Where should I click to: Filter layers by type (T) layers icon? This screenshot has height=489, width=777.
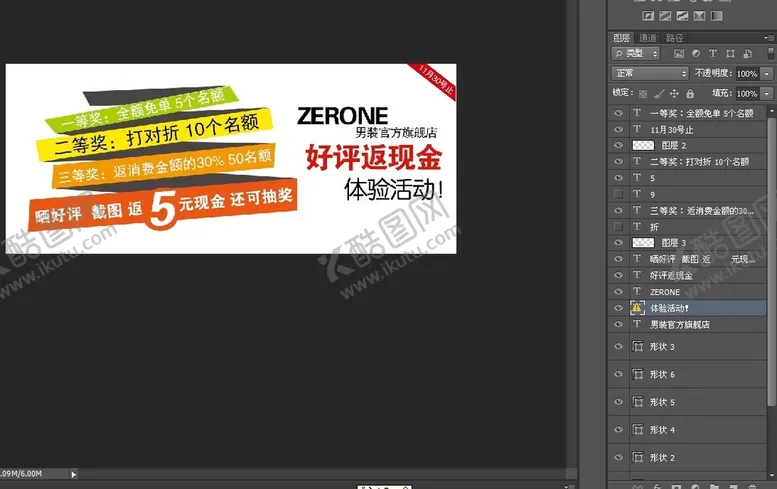pos(713,54)
